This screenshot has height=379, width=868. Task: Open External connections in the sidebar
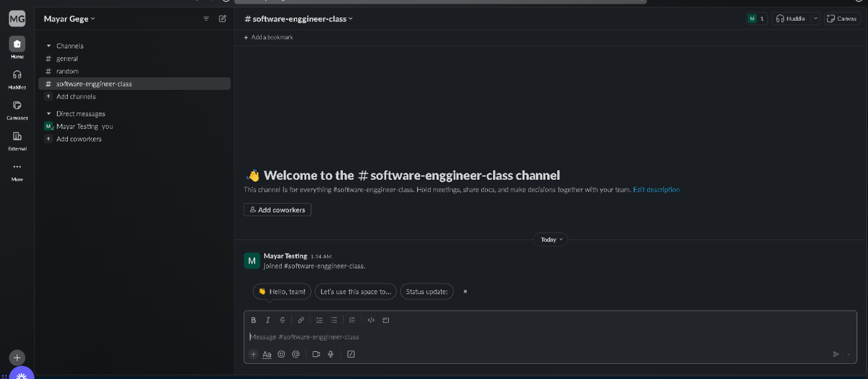17,140
